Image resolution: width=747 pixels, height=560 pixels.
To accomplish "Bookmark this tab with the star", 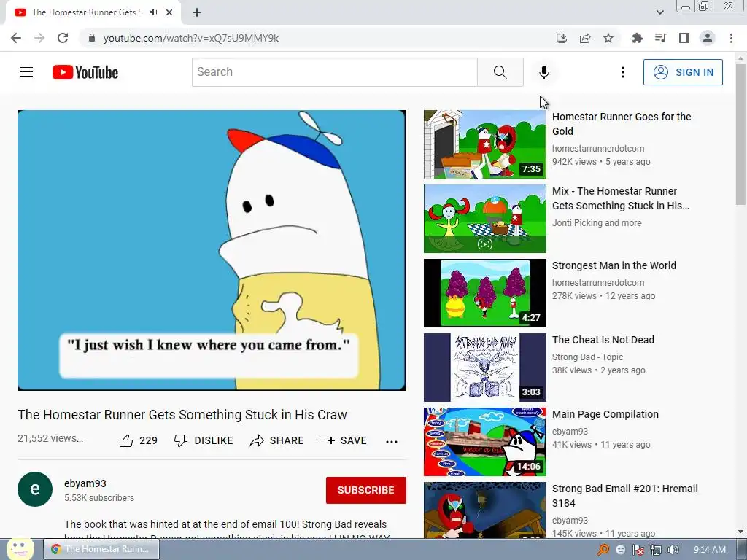I will pyautogui.click(x=608, y=38).
